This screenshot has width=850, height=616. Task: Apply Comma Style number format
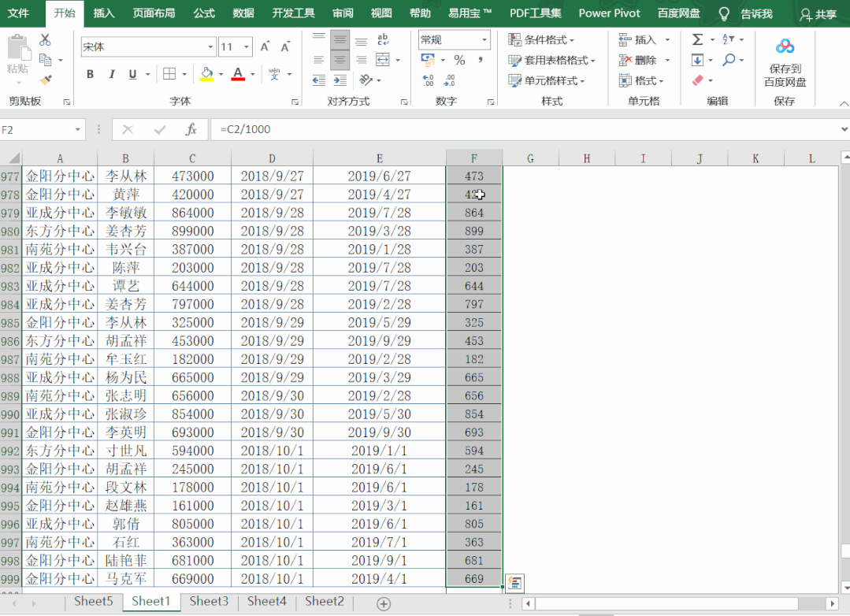481,60
